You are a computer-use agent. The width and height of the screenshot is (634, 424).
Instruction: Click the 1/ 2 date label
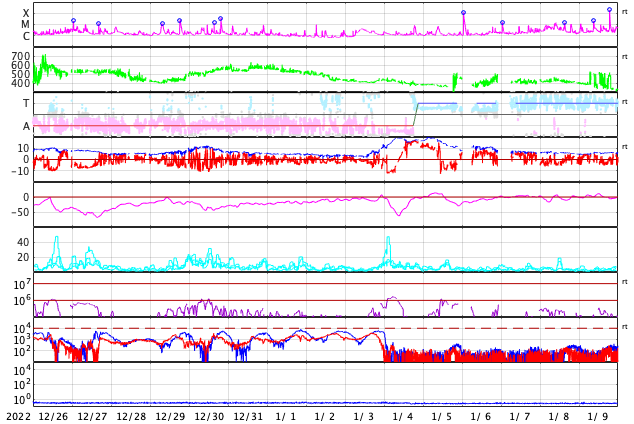point(325,417)
